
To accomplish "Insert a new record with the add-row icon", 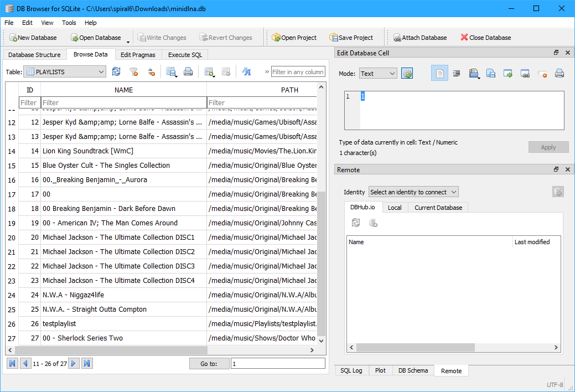I will pos(209,71).
